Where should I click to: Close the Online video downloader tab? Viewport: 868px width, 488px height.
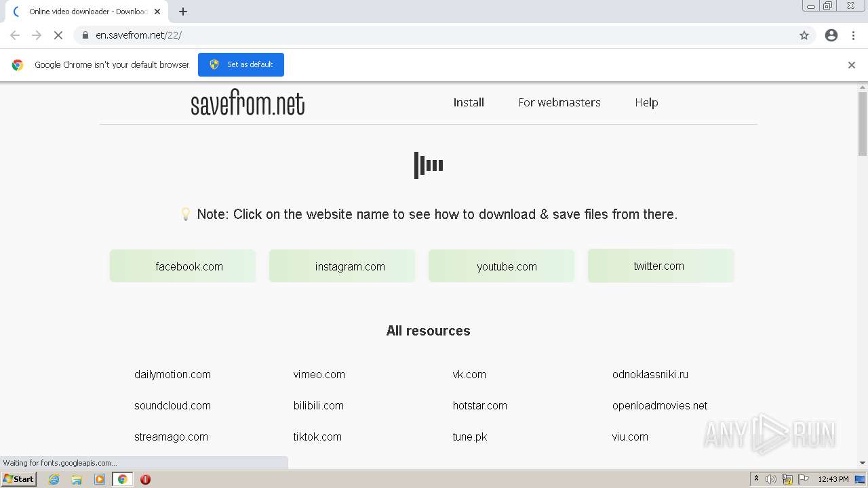click(157, 12)
